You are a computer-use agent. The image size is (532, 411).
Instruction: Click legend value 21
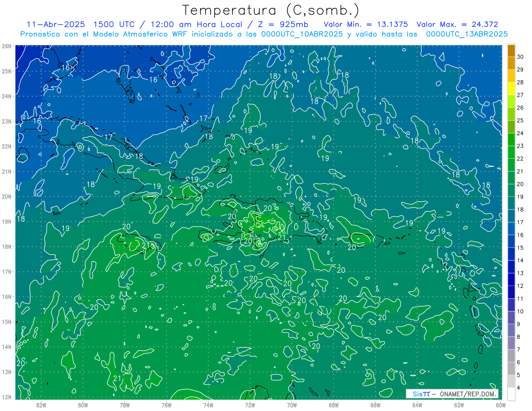tap(520, 171)
